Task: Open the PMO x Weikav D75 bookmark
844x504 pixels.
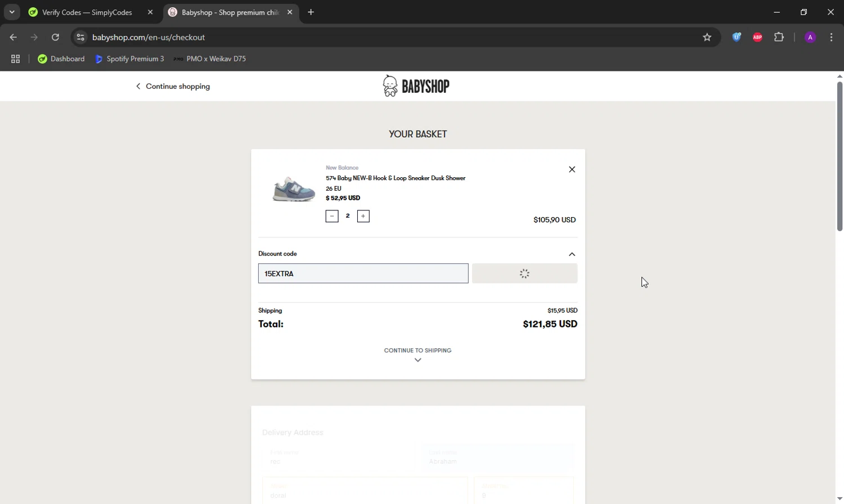Action: coord(210,58)
